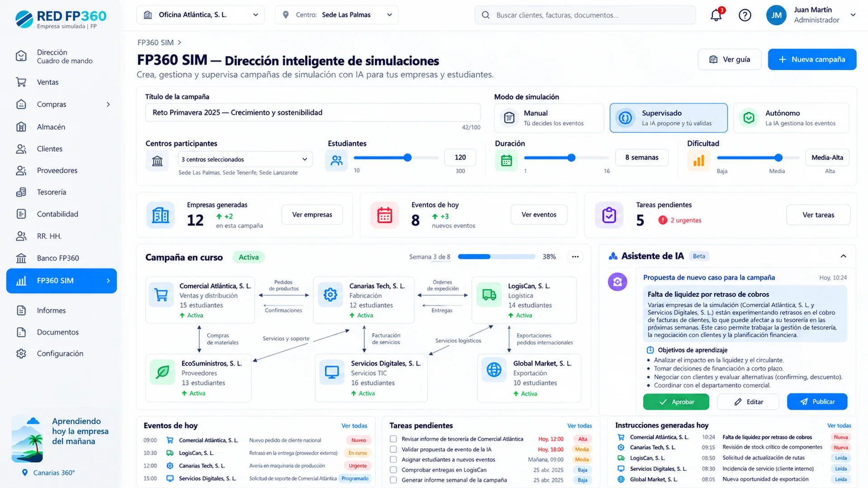Check 'Revisar informe de tesorería' task
This screenshot has width=868, height=488.
393,439
